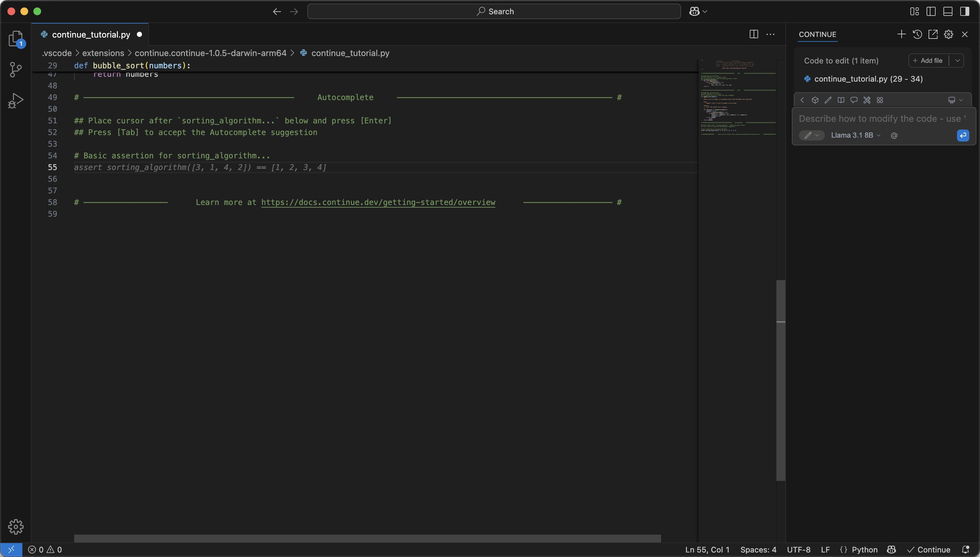Click Ln 55, Col 1 status entry
980x557 pixels.
tap(707, 549)
